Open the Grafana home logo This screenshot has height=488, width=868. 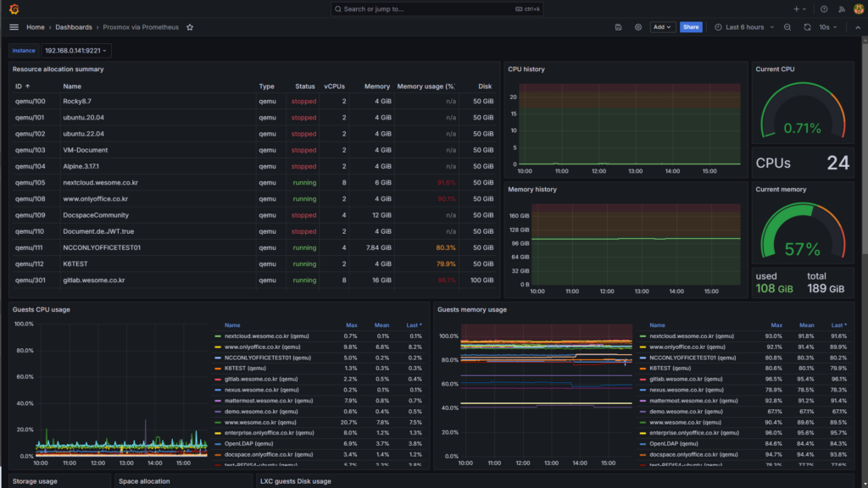[14, 8]
